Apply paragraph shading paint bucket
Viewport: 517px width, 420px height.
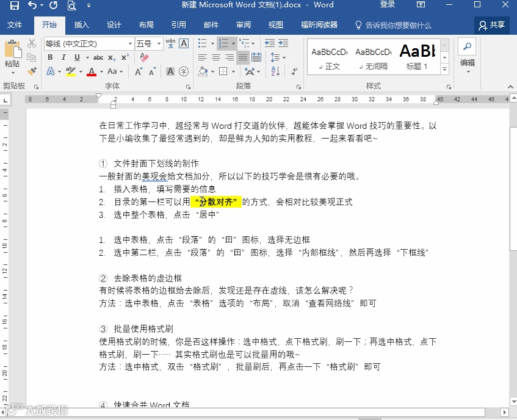pyautogui.click(x=203, y=71)
